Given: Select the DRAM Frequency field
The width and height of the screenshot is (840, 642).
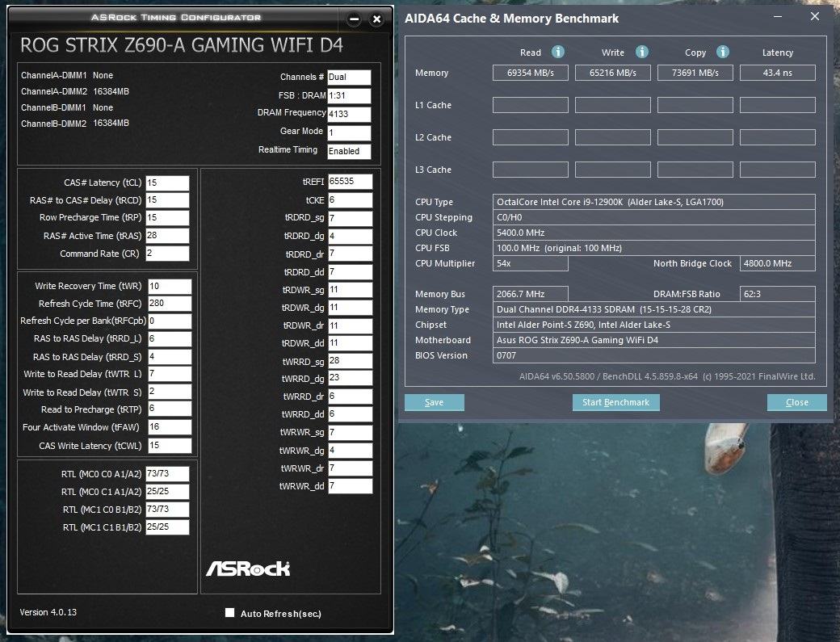Looking at the screenshot, I should pyautogui.click(x=349, y=114).
